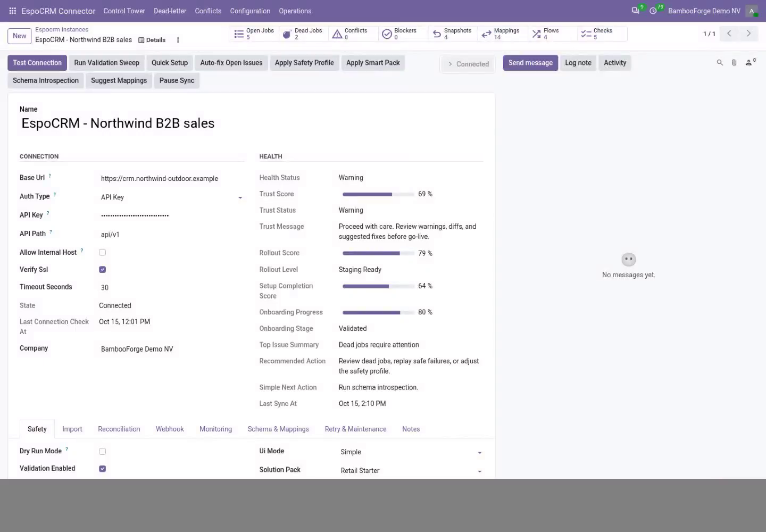Click the Send message button
The height and width of the screenshot is (532, 766).
pyautogui.click(x=530, y=63)
